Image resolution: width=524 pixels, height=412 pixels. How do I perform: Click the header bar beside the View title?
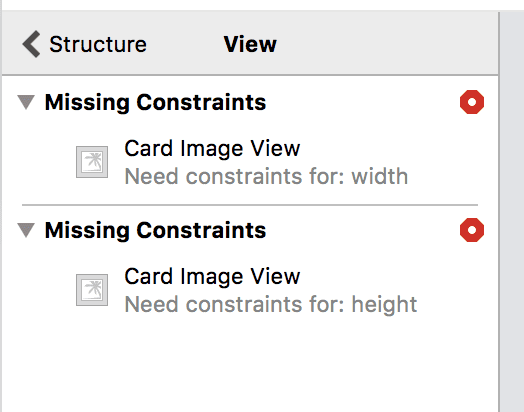coord(384,44)
